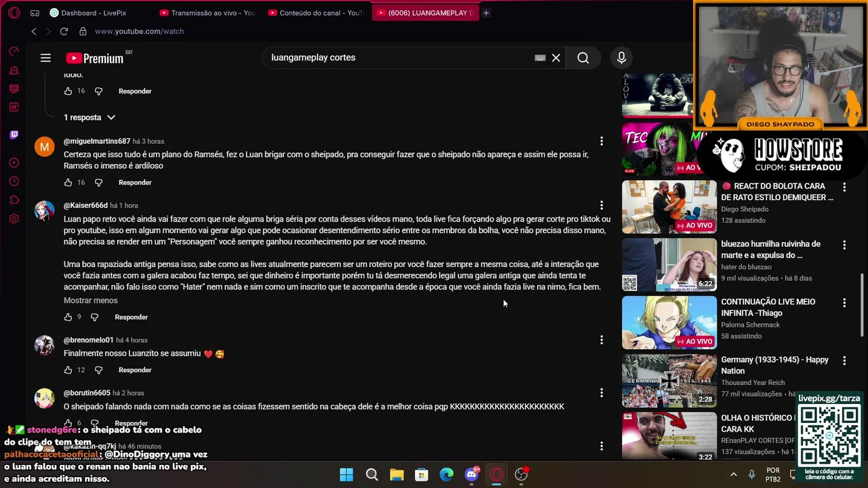This screenshot has height=488, width=868.
Task: Open the bluezao humilha ruivinha thumbnail
Action: 669,264
